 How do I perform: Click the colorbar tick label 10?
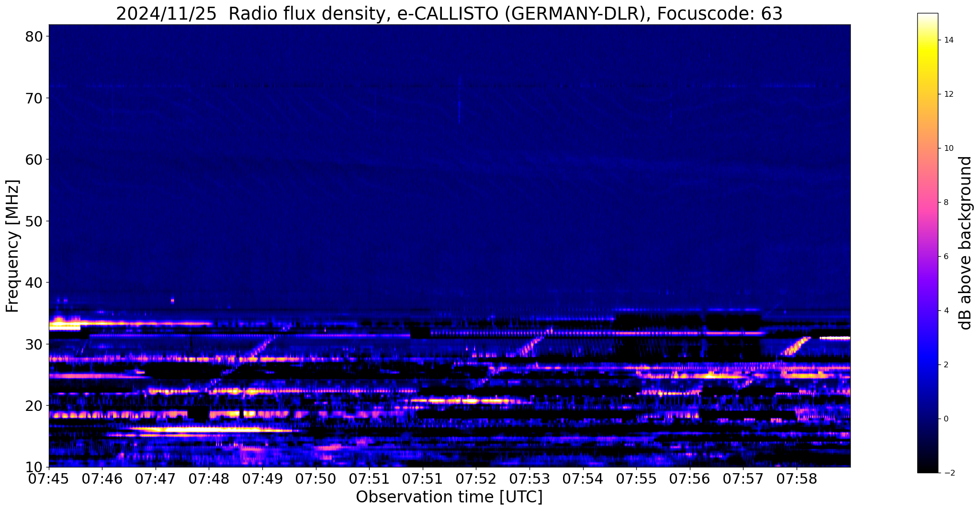point(948,148)
